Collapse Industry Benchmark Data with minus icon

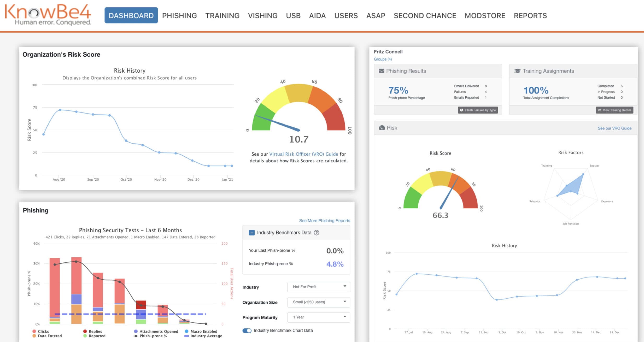pos(251,233)
